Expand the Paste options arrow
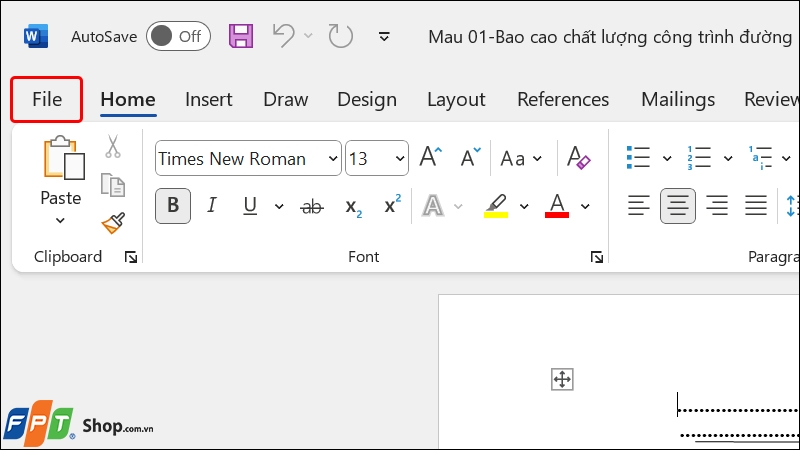The image size is (800, 450). [60, 221]
